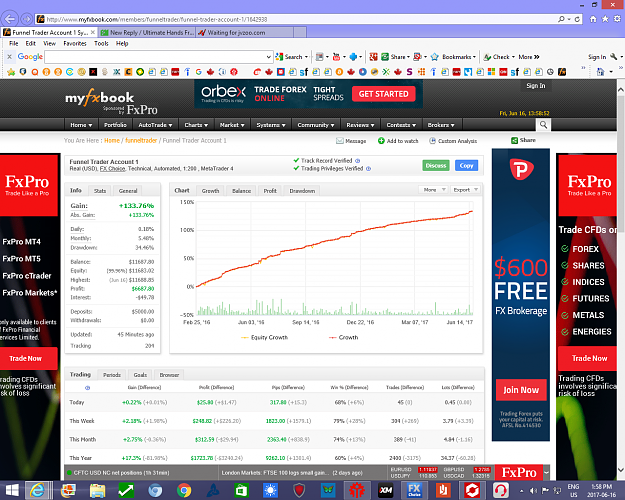The height and width of the screenshot is (500, 625).
Task: Click the Orbex GET STARTED button
Action: [383, 94]
